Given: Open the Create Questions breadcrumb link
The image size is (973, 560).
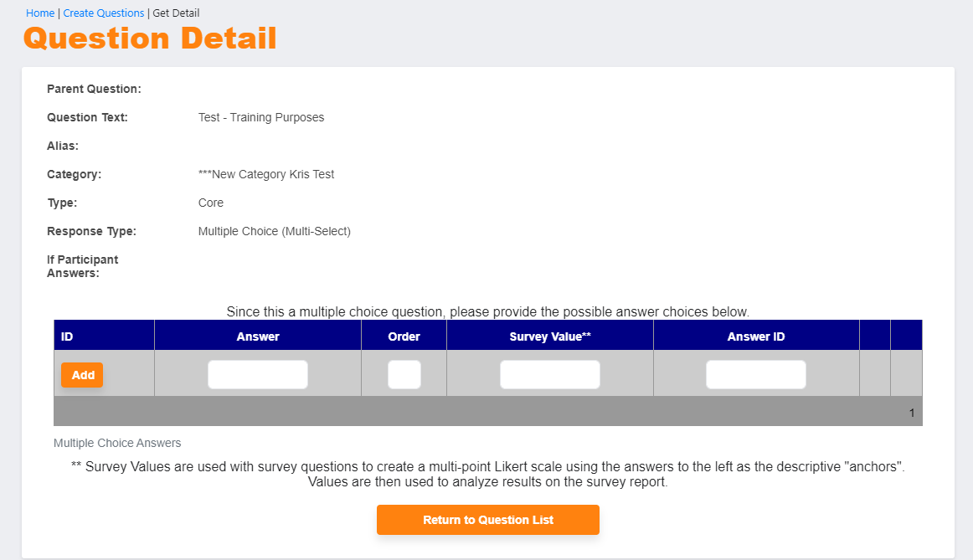Looking at the screenshot, I should (104, 13).
